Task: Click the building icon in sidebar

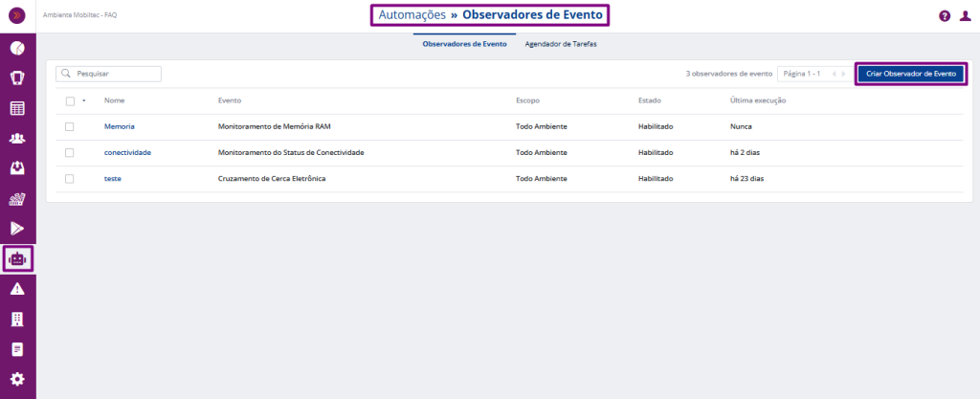Action: pyautogui.click(x=17, y=319)
